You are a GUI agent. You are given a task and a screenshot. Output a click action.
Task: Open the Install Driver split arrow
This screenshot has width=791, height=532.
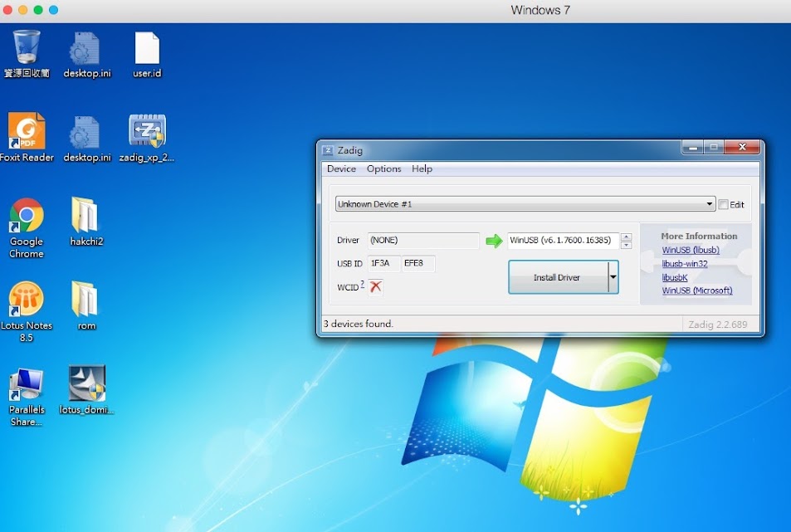pos(613,277)
